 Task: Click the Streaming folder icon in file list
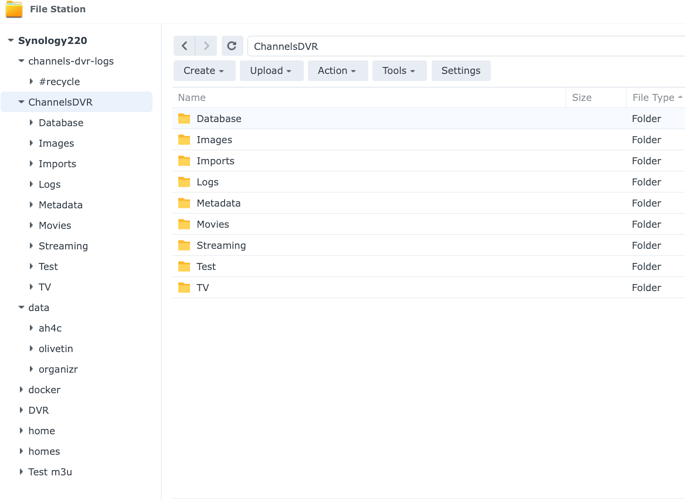pyautogui.click(x=184, y=245)
